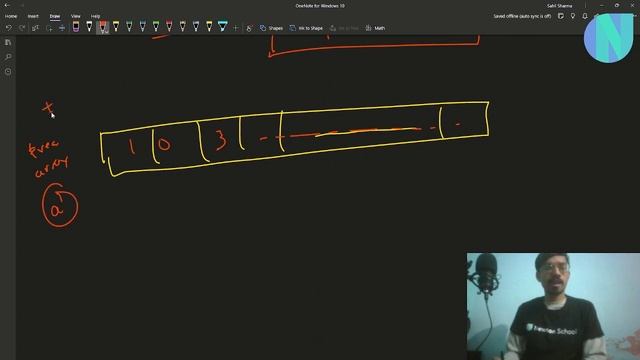Select the lavender pen

click(196, 27)
